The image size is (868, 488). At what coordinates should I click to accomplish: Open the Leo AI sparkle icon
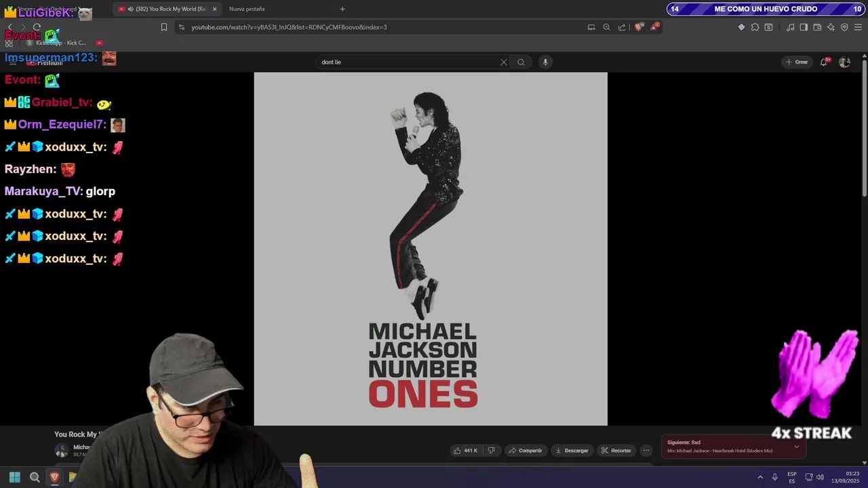click(x=831, y=27)
